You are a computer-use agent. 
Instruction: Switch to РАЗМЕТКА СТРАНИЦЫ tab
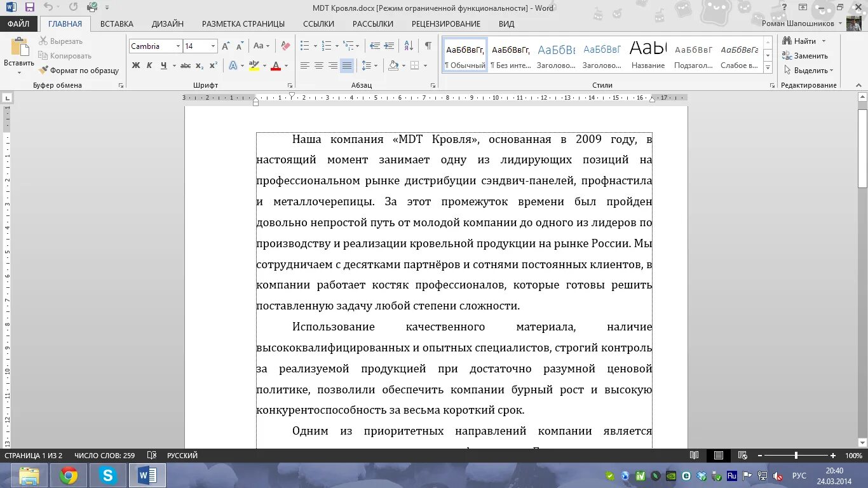click(243, 24)
